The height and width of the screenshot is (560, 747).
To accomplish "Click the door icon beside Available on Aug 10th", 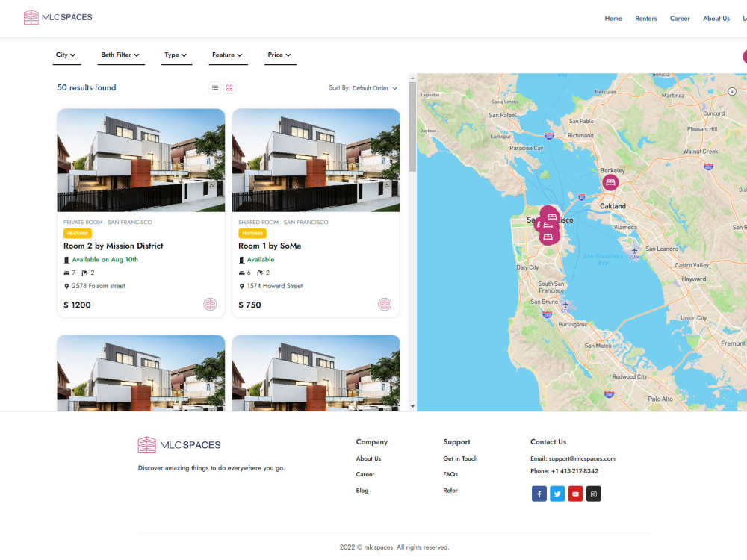I will point(66,260).
